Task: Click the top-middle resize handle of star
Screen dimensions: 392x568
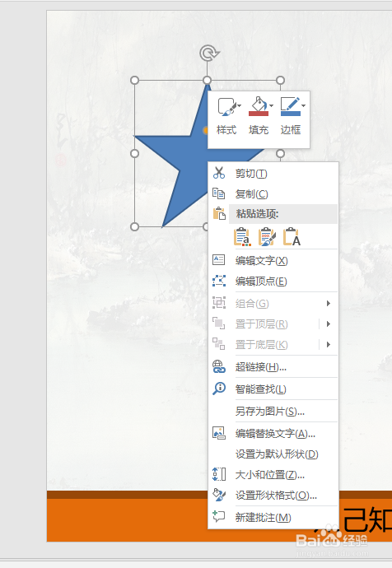Action: coord(208,81)
